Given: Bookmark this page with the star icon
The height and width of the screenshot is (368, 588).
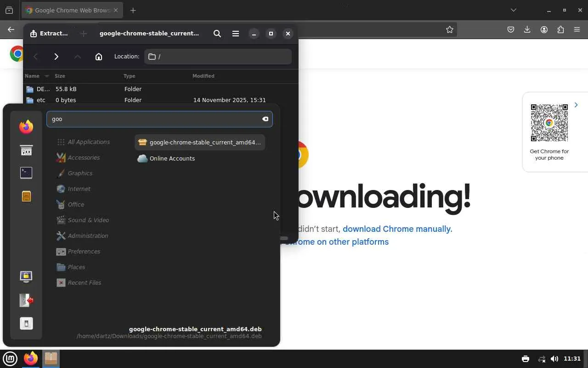Looking at the screenshot, I should pos(450,29).
